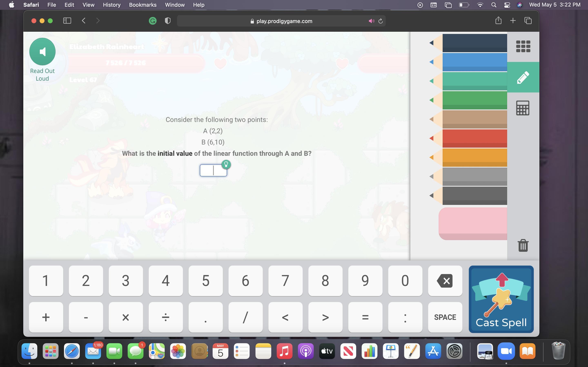The image size is (588, 367).
Task: Open the Bookmarks menu
Action: 143,5
